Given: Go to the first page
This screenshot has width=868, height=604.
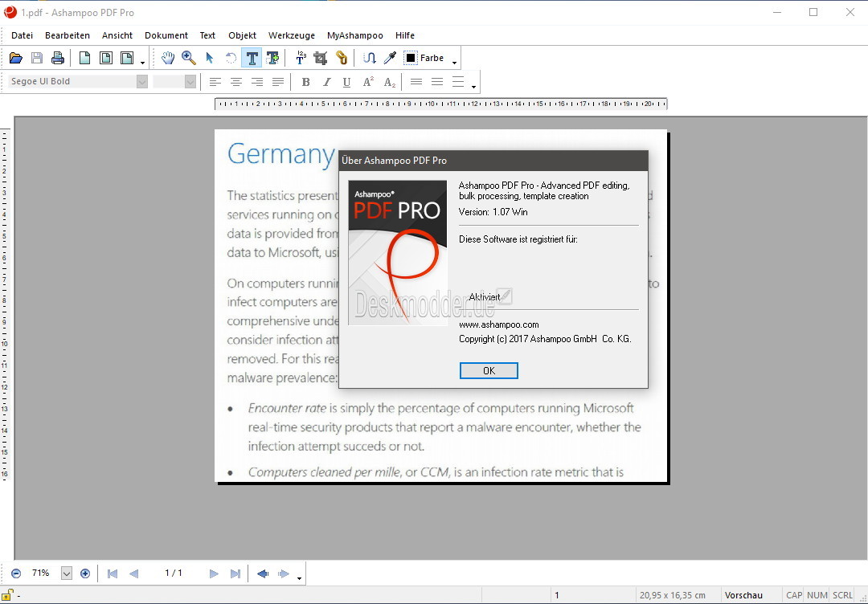Looking at the screenshot, I should [113, 573].
